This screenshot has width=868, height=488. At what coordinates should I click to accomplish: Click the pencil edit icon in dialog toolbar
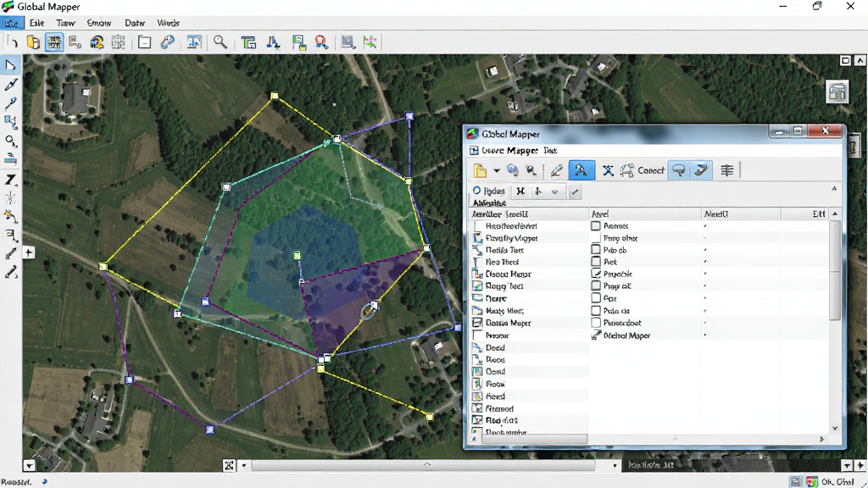[556, 170]
